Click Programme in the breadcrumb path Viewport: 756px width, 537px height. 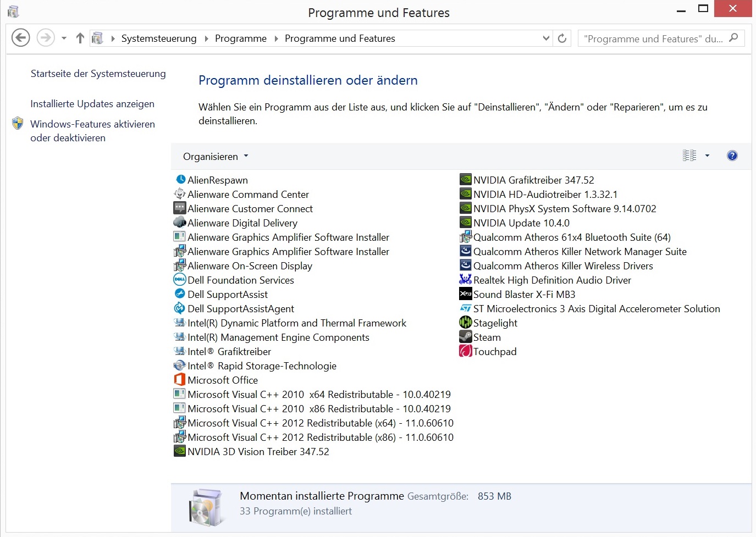(x=241, y=38)
